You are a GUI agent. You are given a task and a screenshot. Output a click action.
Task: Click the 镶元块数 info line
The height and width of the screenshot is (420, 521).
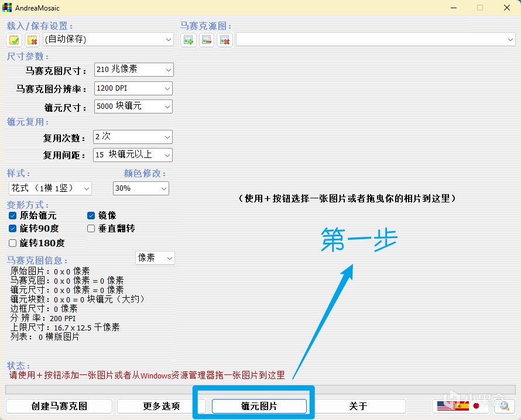[78, 299]
